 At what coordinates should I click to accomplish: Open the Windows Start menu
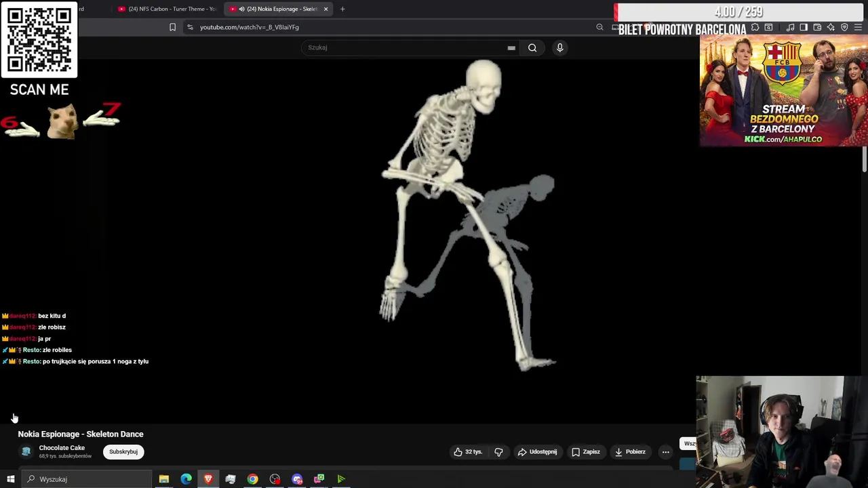10,479
